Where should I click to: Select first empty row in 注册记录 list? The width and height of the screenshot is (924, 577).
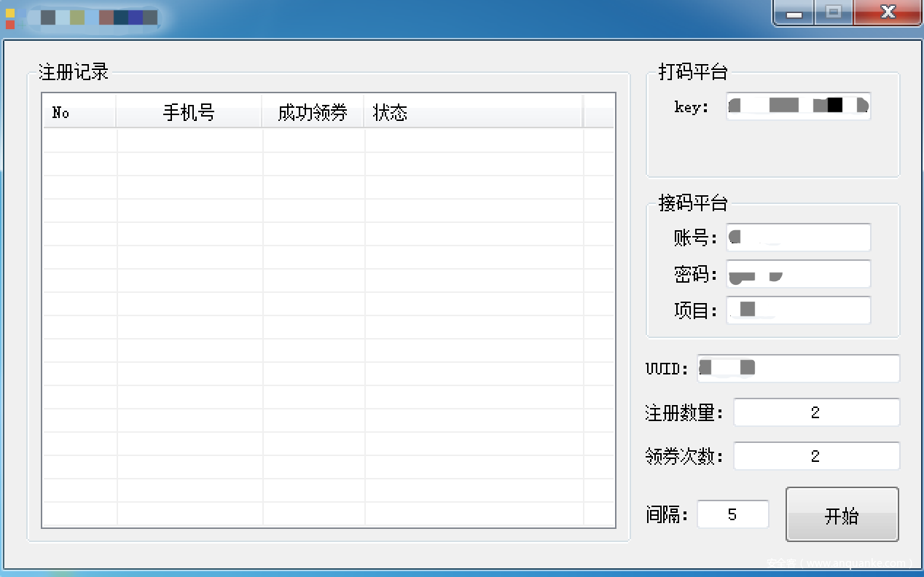click(x=328, y=140)
